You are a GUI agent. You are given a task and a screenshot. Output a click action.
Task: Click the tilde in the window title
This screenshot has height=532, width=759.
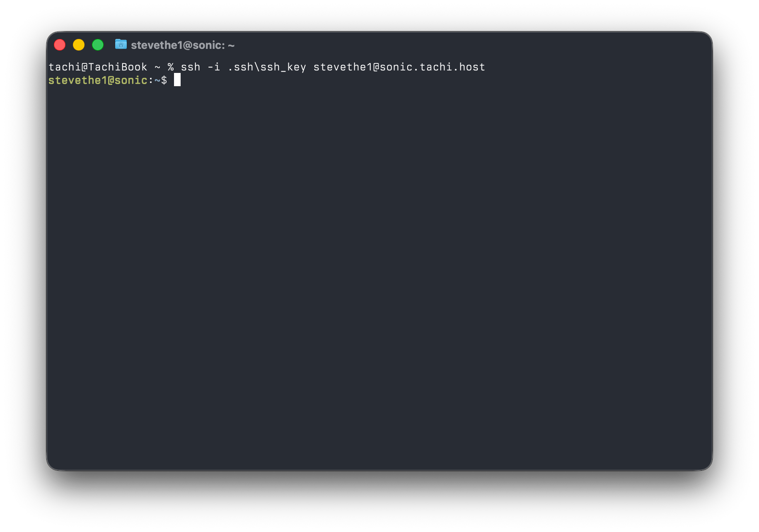(231, 46)
